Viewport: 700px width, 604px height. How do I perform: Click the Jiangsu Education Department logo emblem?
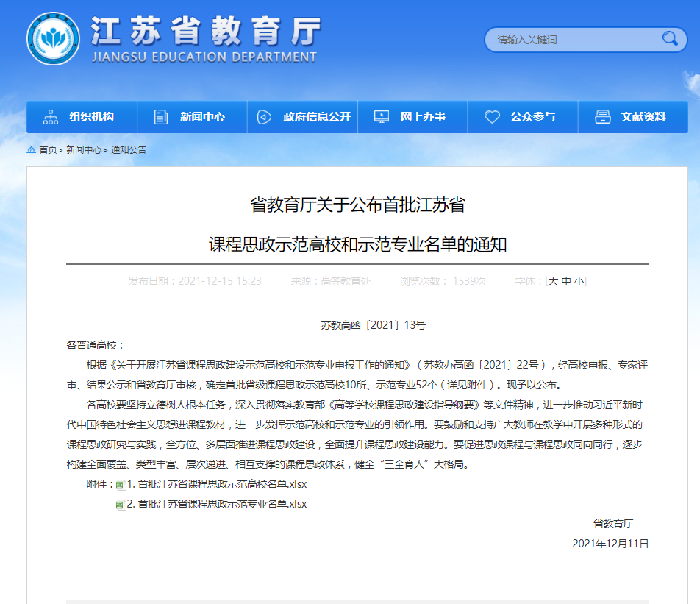(54, 39)
